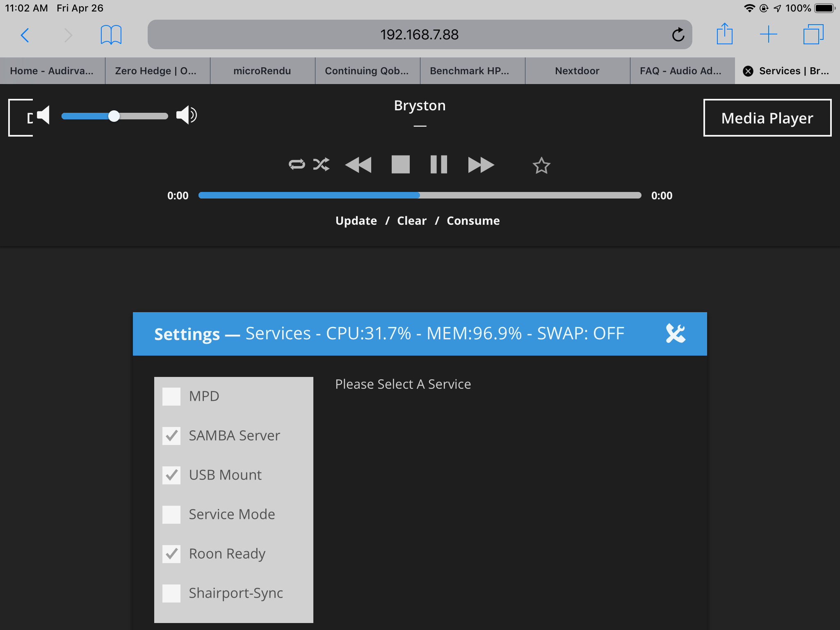The width and height of the screenshot is (840, 630).
Task: Switch to Benchmark HP... tab
Action: point(472,71)
